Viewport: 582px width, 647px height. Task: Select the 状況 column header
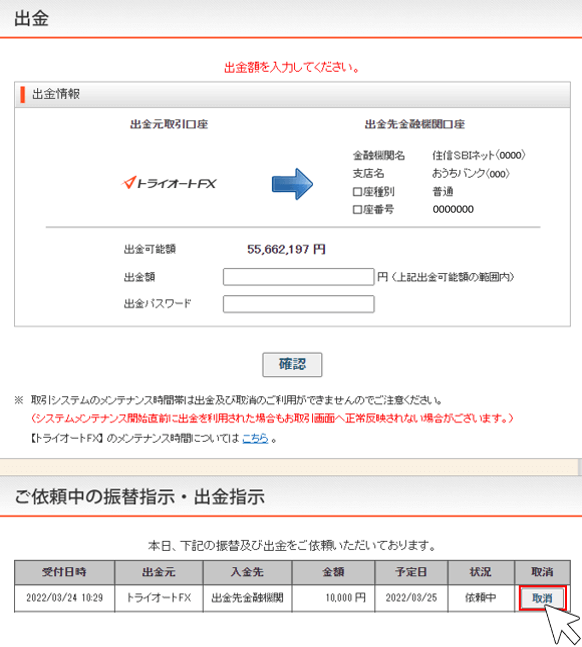pyautogui.click(x=481, y=572)
